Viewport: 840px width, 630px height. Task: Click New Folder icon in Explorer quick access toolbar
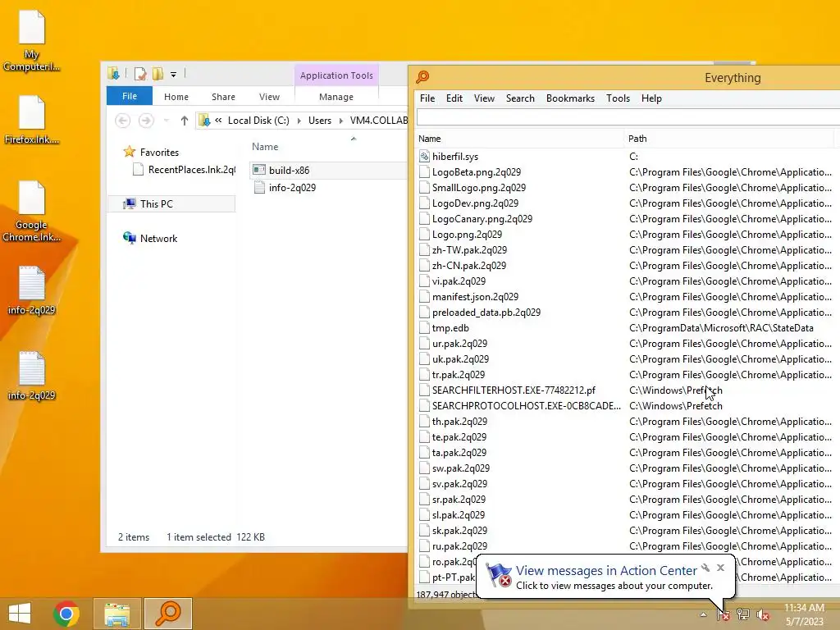coord(157,74)
